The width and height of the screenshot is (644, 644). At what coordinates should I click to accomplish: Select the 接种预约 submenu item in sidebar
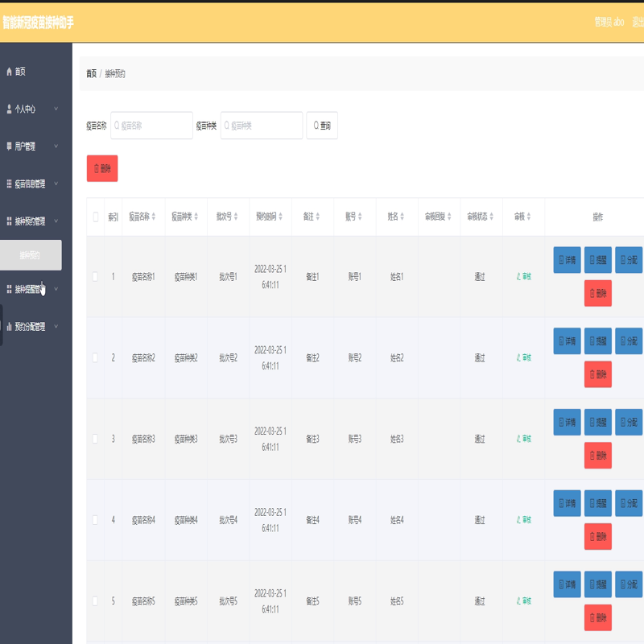click(x=31, y=255)
